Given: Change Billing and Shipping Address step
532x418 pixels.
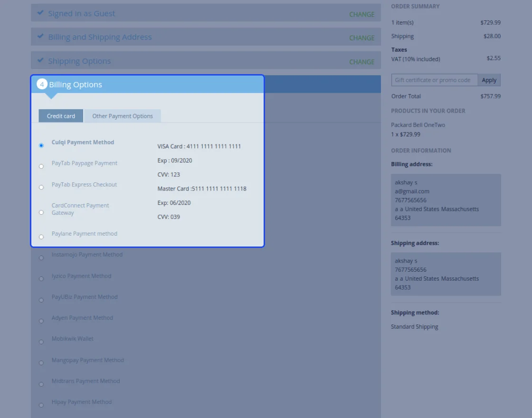Looking at the screenshot, I should click(x=361, y=38).
